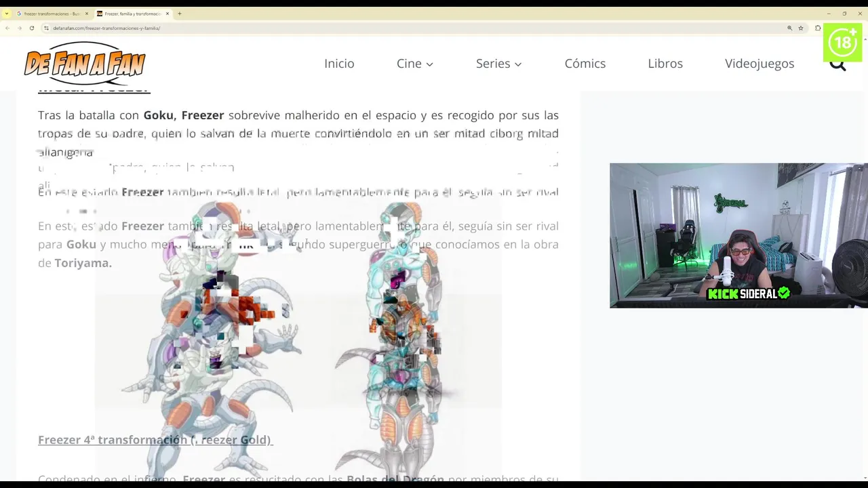868x488 pixels.
Task: Close the 'freezer transformaciones' Google tab
Action: (x=86, y=14)
